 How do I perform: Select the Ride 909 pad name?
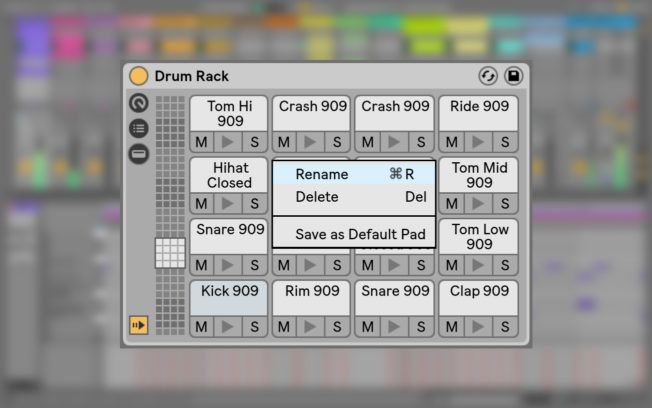click(x=479, y=106)
